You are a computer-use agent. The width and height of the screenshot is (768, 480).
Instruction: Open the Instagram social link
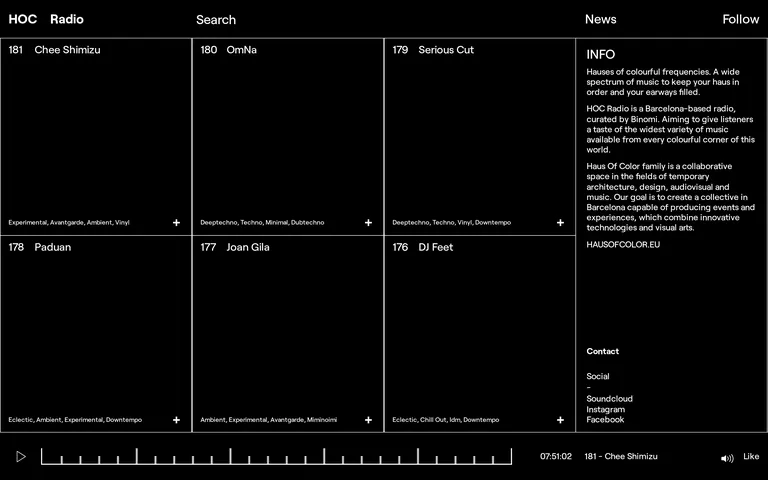coord(605,409)
